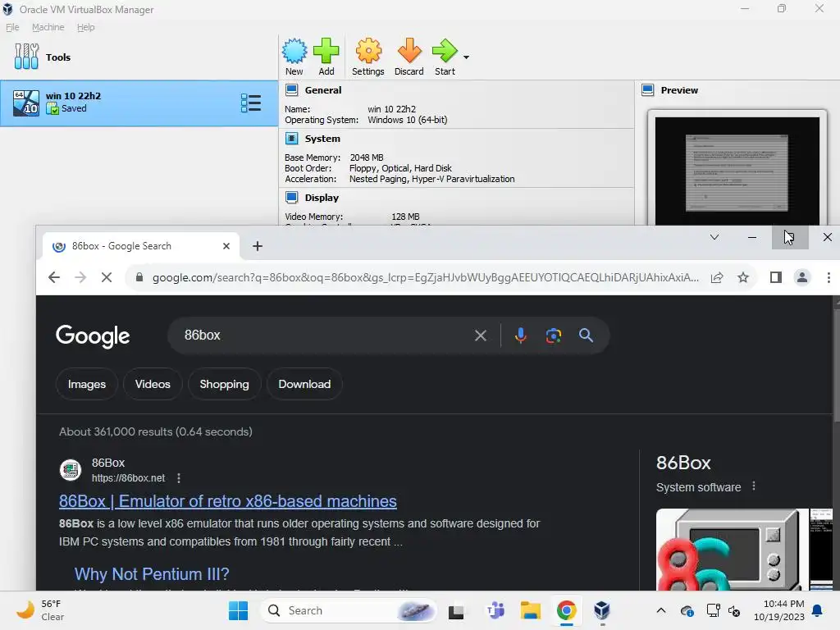The height and width of the screenshot is (630, 840).
Task: Open the machine tools menu for win 10 22h2
Action: click(251, 103)
